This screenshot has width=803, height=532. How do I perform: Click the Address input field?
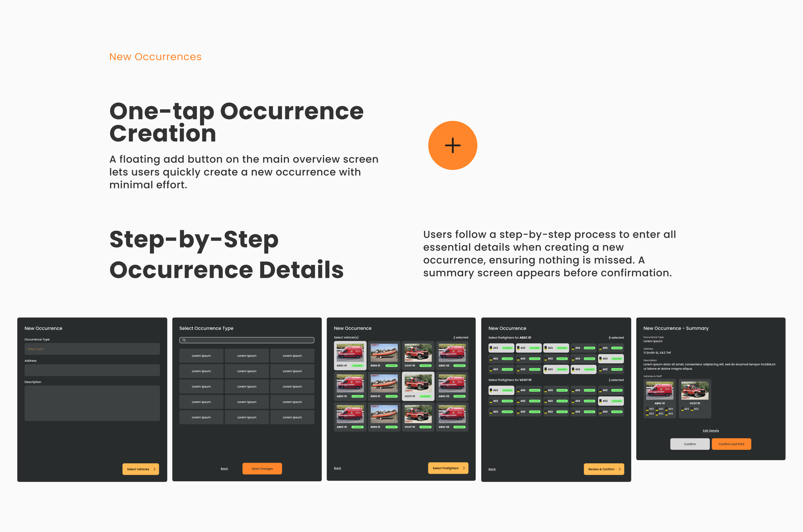pos(92,370)
